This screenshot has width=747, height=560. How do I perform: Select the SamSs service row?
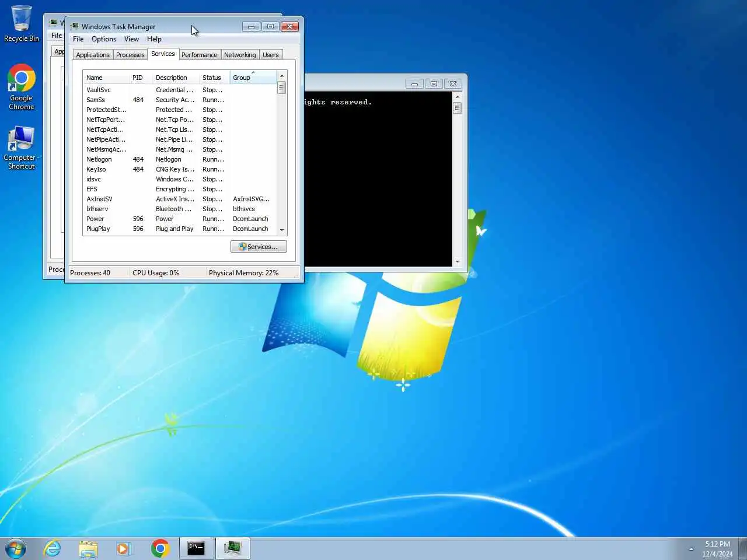point(180,100)
